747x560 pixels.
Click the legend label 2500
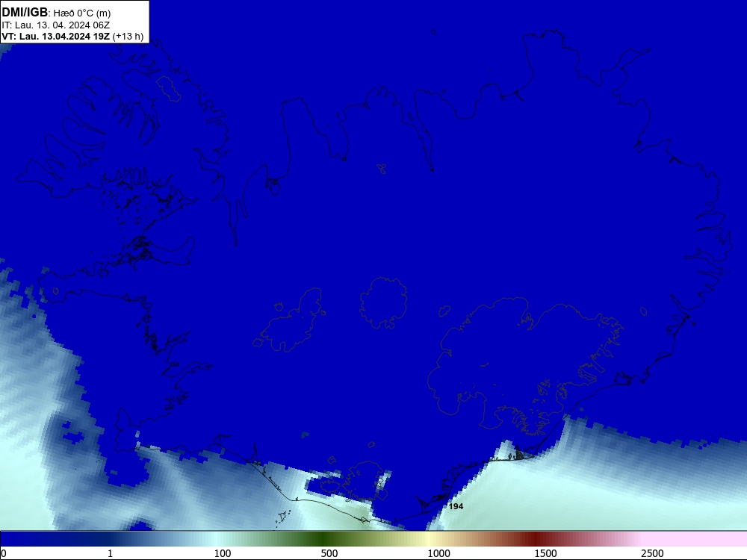click(652, 553)
